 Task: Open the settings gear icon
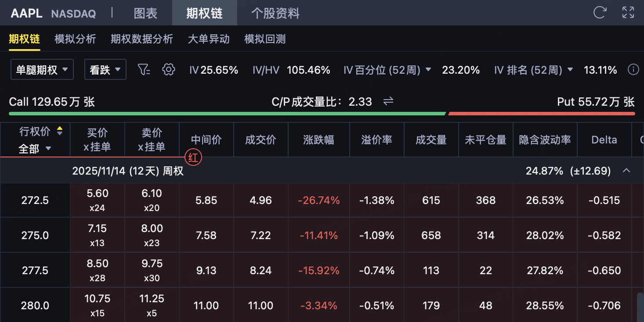[x=169, y=69]
